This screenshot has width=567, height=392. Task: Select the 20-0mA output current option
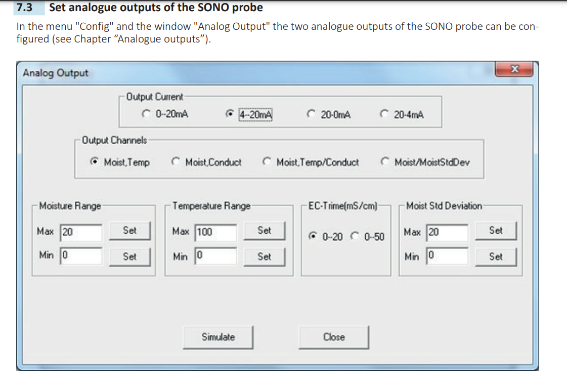312,114
